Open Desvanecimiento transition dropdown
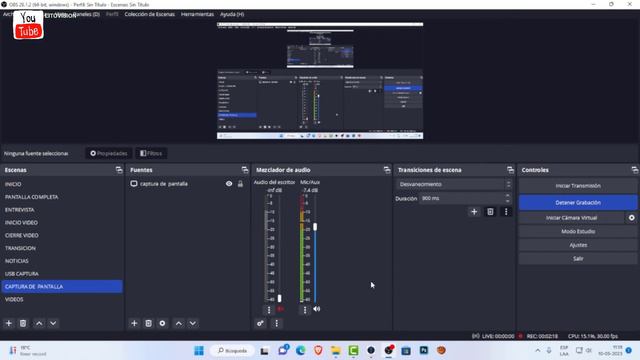640x360 pixels. pos(454,184)
